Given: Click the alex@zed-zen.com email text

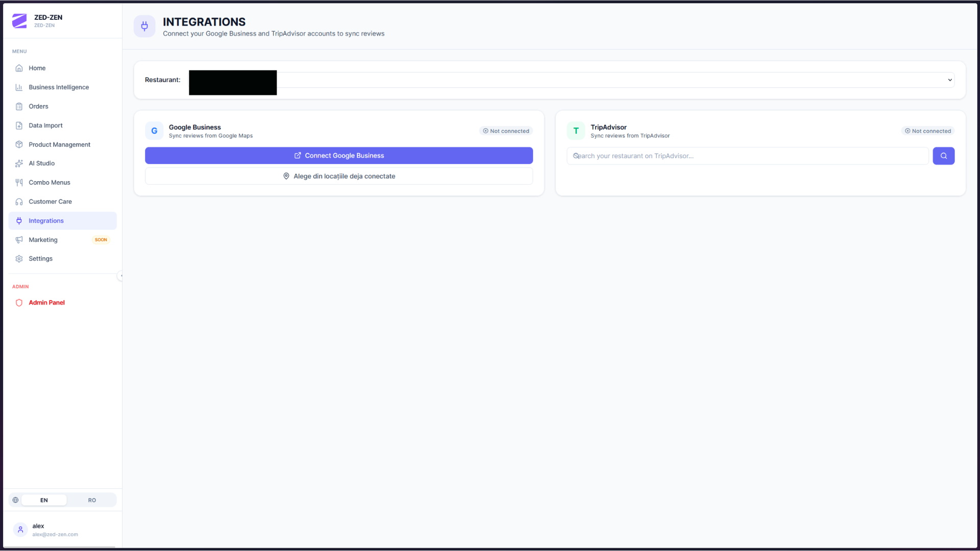Looking at the screenshot, I should pyautogui.click(x=55, y=535).
